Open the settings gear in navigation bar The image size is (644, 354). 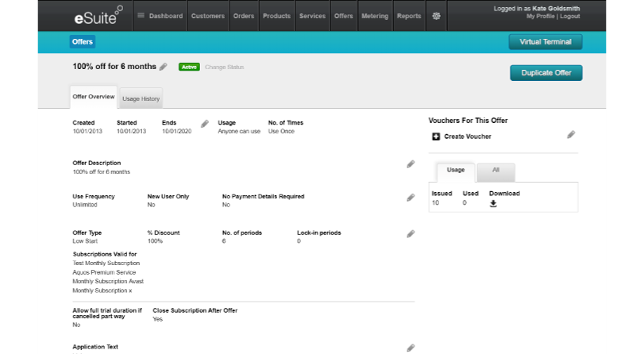point(436,16)
